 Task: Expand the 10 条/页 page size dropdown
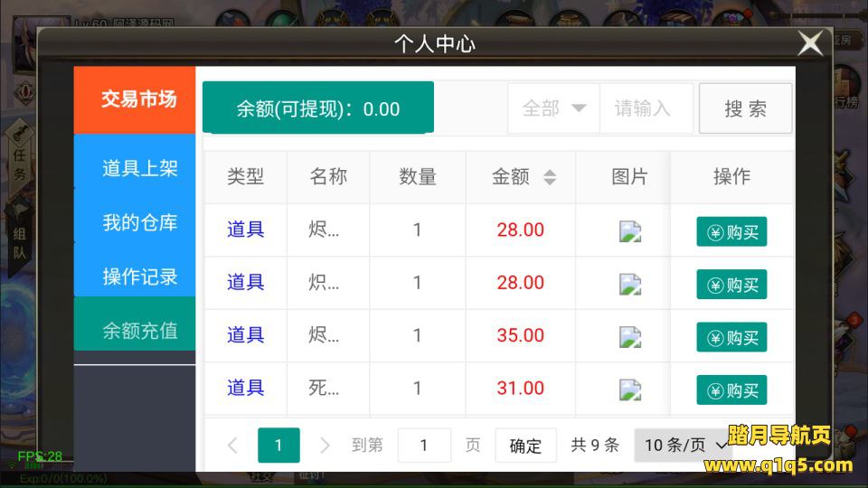[686, 445]
